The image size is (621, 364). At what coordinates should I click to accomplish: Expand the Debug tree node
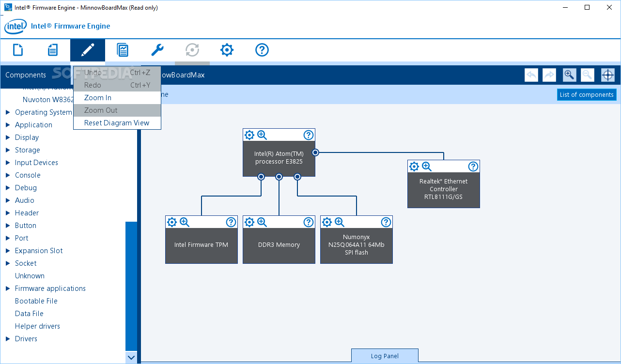coord(8,188)
